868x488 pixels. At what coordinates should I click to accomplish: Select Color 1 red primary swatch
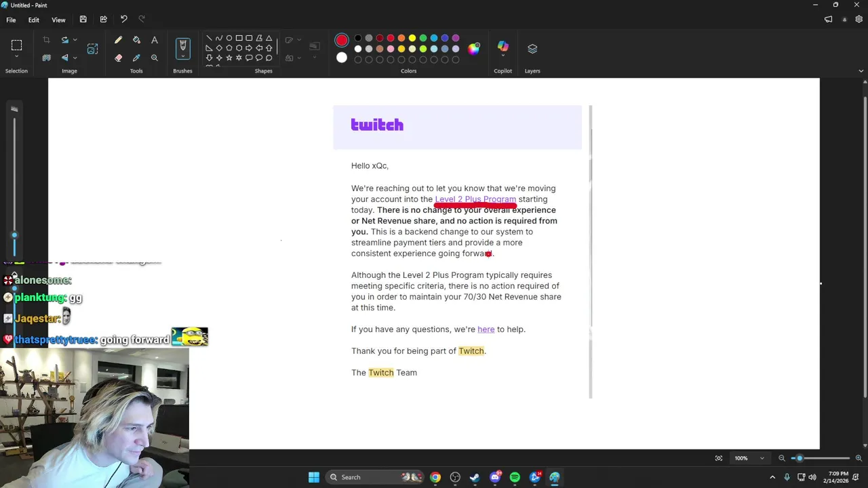342,41
